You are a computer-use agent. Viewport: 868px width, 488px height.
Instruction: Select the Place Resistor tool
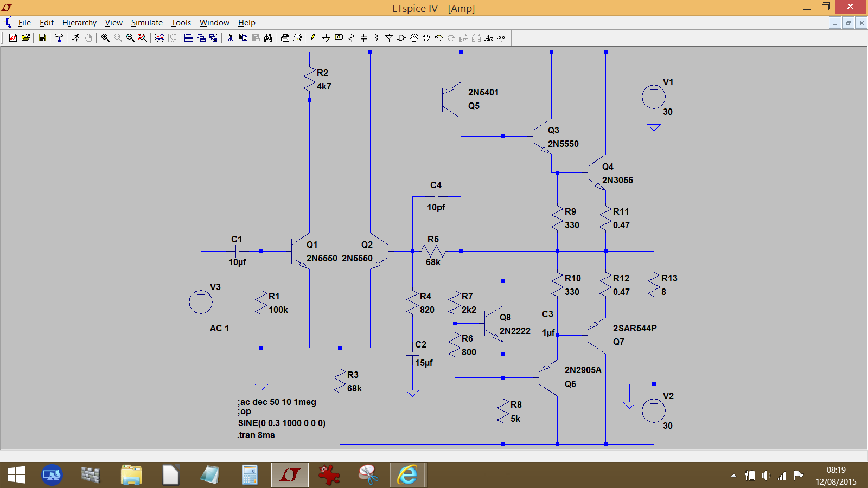[352, 37]
